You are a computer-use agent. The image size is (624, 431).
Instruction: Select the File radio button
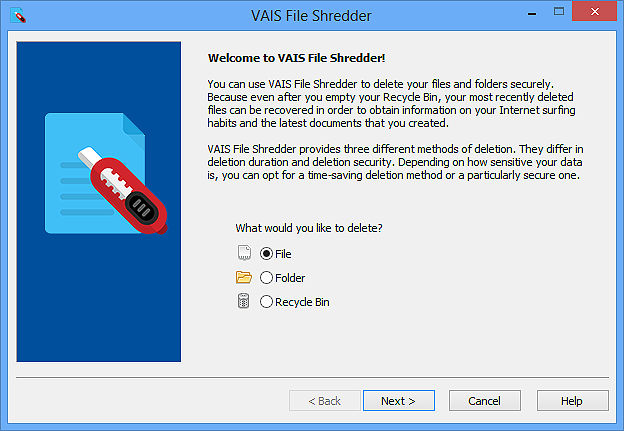266,254
